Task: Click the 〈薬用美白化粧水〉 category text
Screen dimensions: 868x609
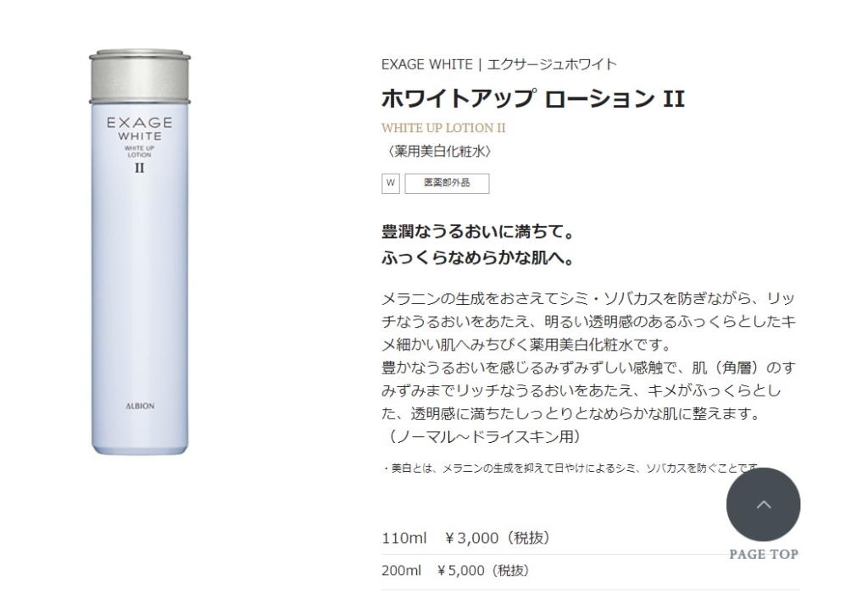Action: [437, 151]
